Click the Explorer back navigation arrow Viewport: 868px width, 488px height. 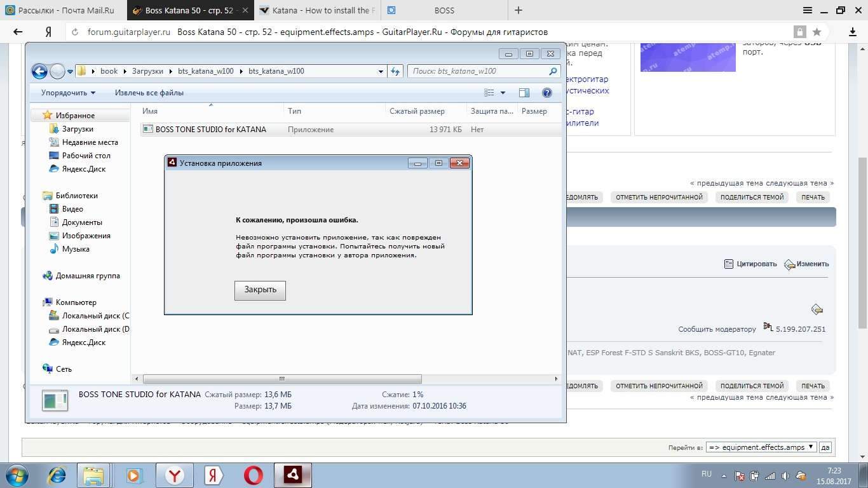(x=39, y=71)
